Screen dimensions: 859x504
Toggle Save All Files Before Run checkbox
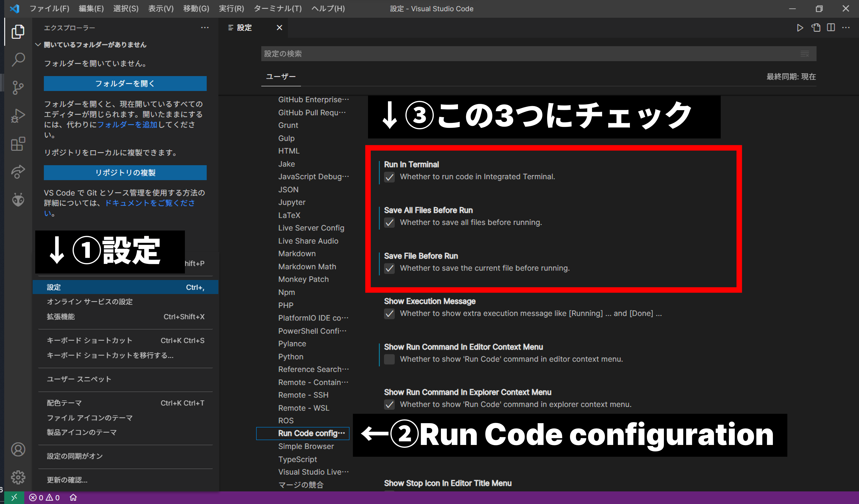tap(389, 223)
